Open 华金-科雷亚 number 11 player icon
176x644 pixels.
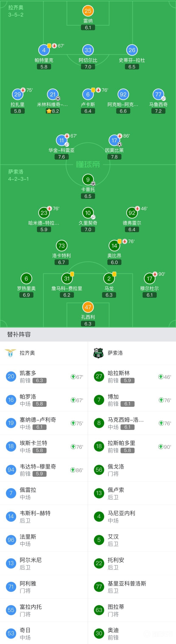pos(61,140)
